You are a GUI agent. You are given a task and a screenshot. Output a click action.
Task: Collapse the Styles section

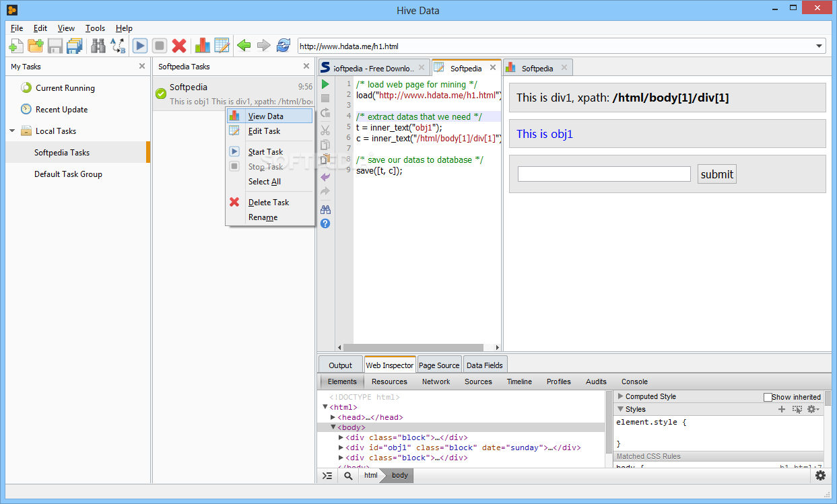tap(621, 409)
